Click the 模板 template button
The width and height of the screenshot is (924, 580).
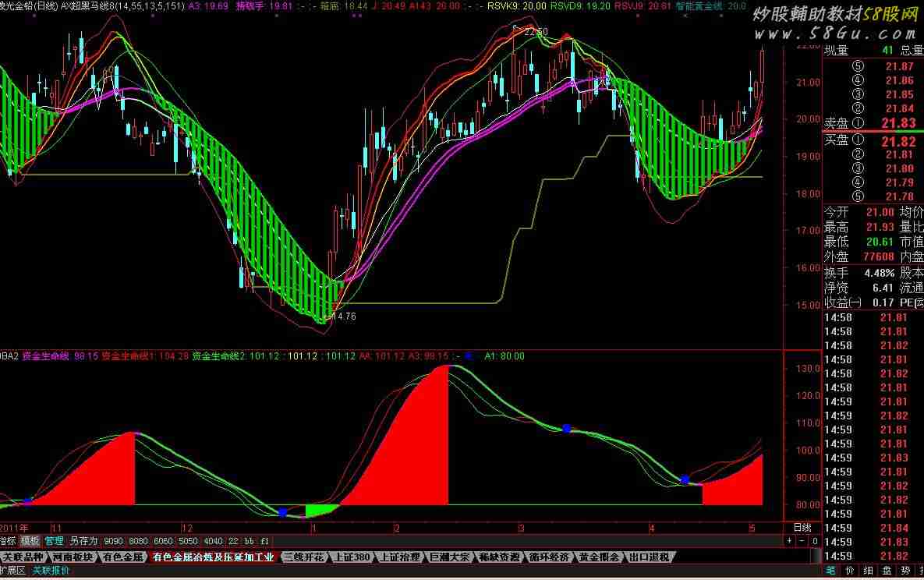pos(30,540)
